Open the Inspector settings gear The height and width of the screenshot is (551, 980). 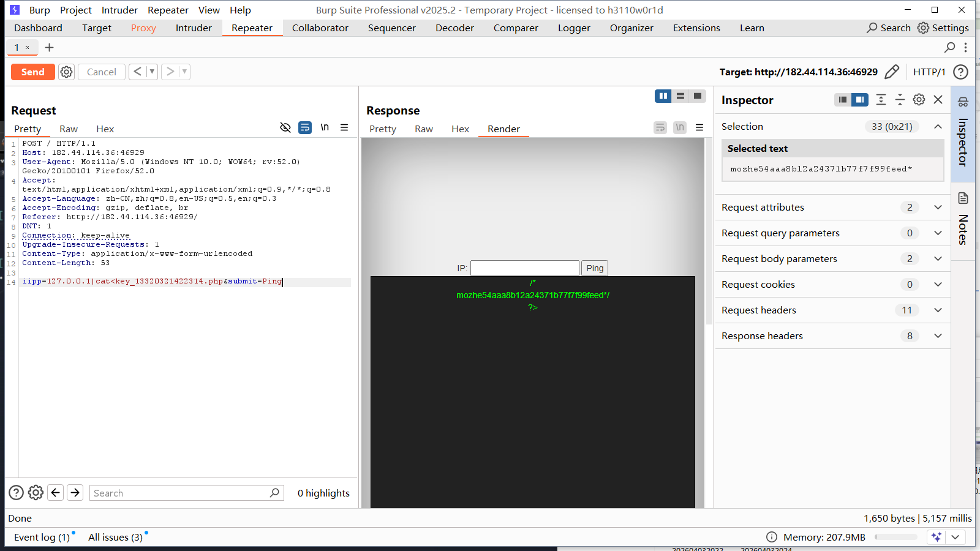coord(919,100)
